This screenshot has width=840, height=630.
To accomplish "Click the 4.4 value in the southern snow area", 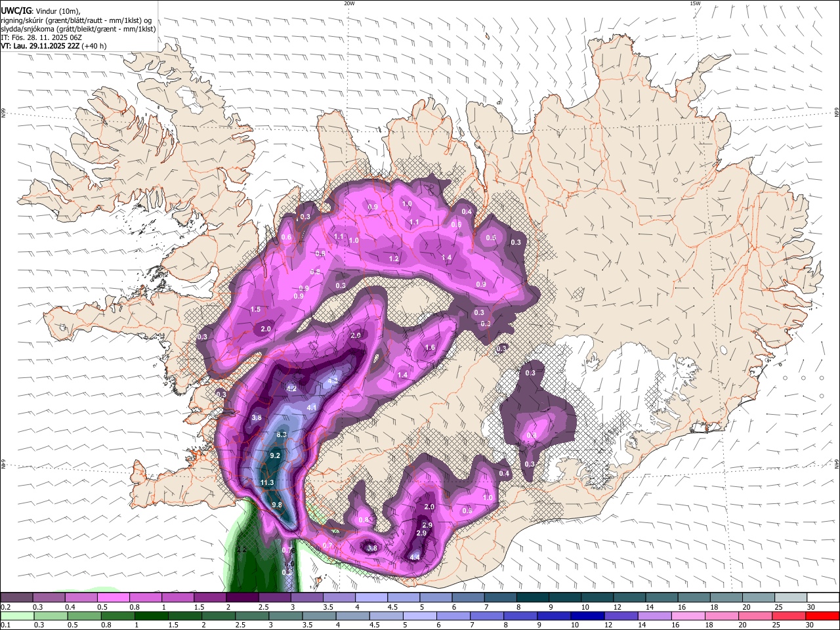I will click(415, 557).
